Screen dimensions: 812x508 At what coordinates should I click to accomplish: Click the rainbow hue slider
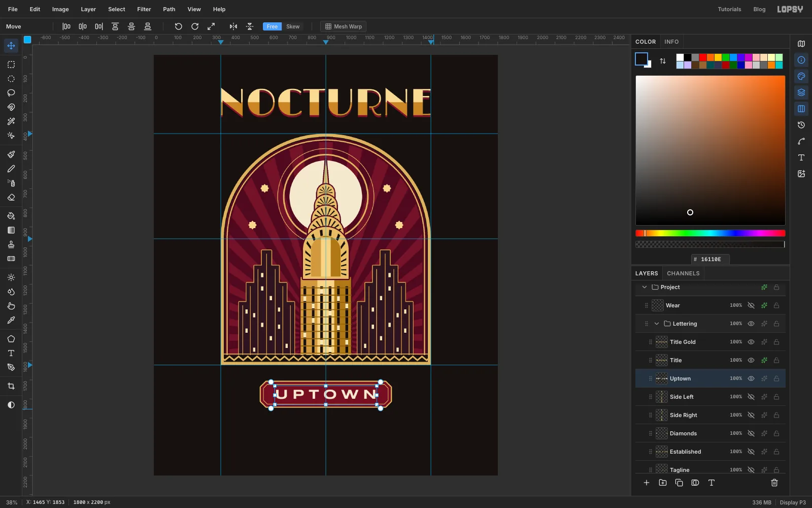pos(710,233)
